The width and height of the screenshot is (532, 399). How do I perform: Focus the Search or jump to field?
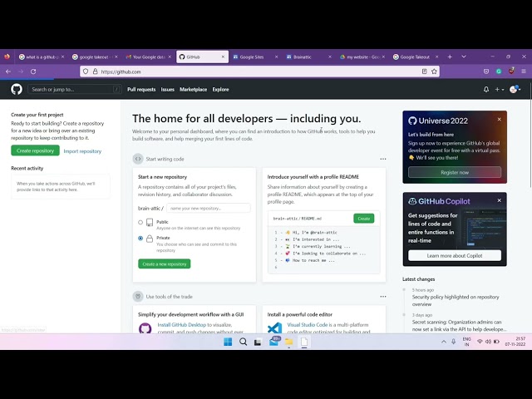(x=74, y=89)
